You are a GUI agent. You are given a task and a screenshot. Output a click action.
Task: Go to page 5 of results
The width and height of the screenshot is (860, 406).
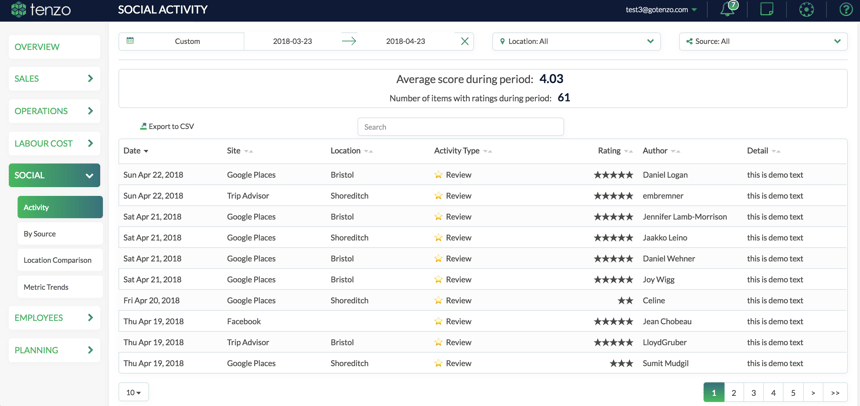click(793, 393)
